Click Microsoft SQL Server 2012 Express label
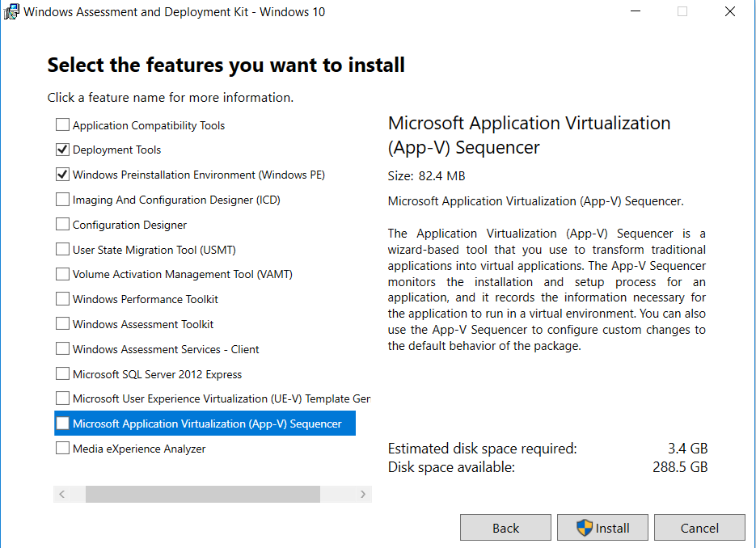 tap(157, 374)
